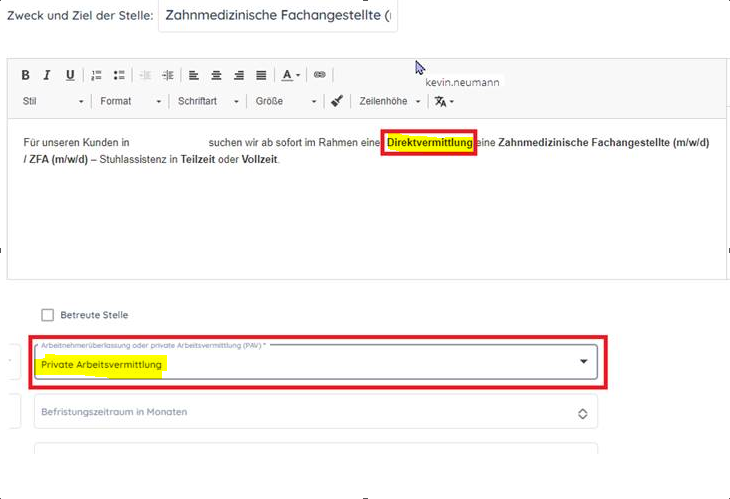Insert a bulleted list
Image resolution: width=730 pixels, height=499 pixels.
coord(119,75)
